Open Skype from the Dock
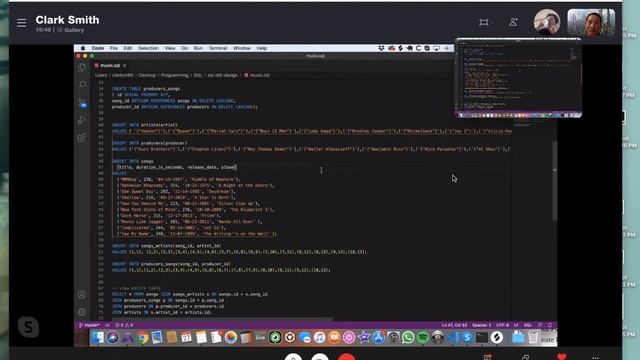 [467, 338]
